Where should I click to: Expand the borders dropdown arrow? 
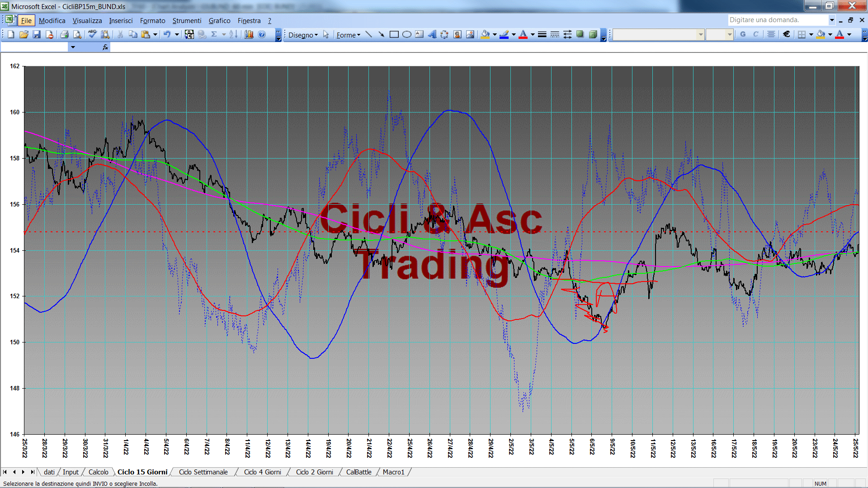pyautogui.click(x=811, y=34)
